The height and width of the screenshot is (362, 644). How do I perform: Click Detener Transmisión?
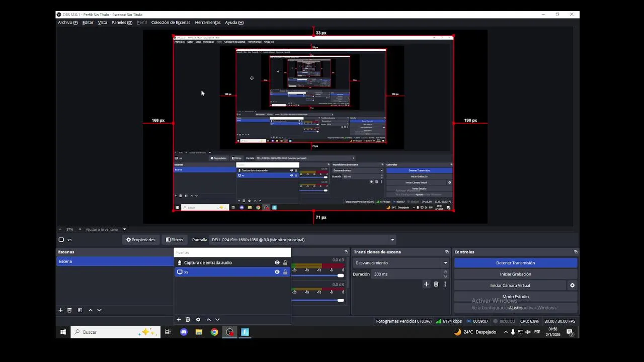[x=515, y=263]
